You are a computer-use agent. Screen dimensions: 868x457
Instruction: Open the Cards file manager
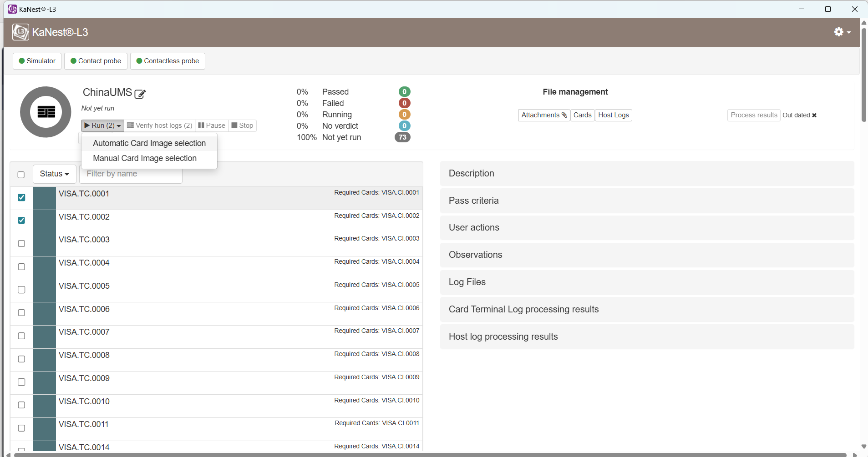point(582,116)
